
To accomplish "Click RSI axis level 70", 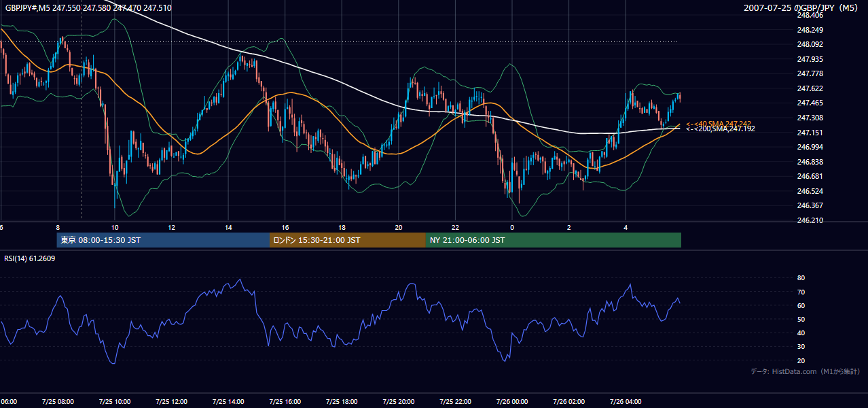I will click(801, 292).
